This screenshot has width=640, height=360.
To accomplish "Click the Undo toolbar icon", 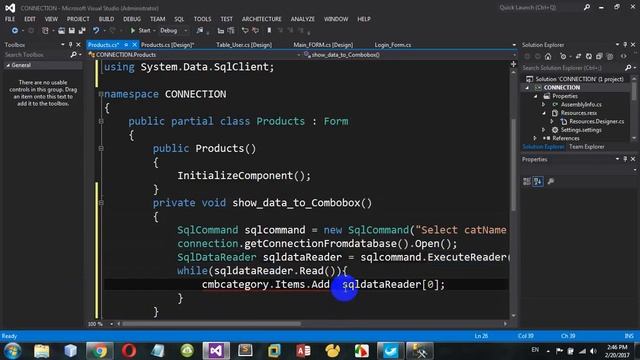I will tap(96, 31).
